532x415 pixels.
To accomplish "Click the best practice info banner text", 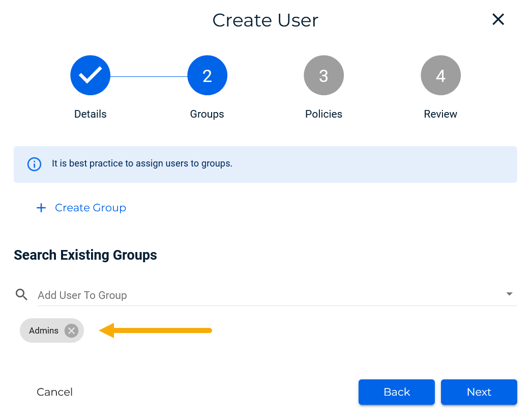I will coord(142,164).
